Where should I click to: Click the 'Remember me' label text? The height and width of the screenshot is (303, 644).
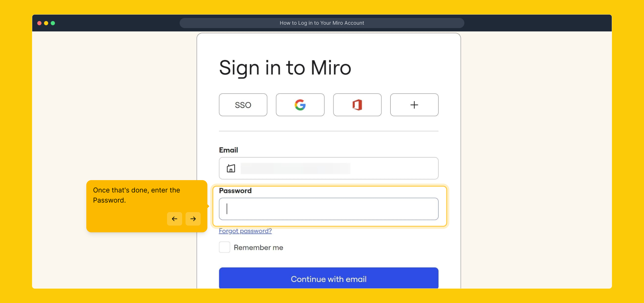click(258, 247)
